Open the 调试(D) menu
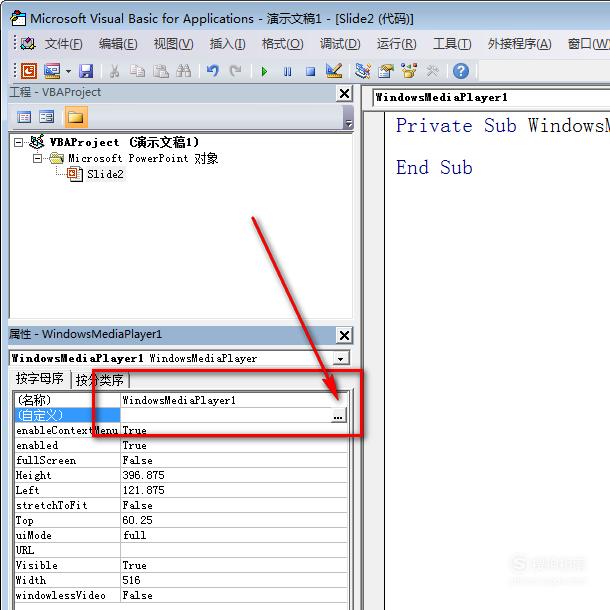Screen dimensions: 610x610 click(340, 44)
